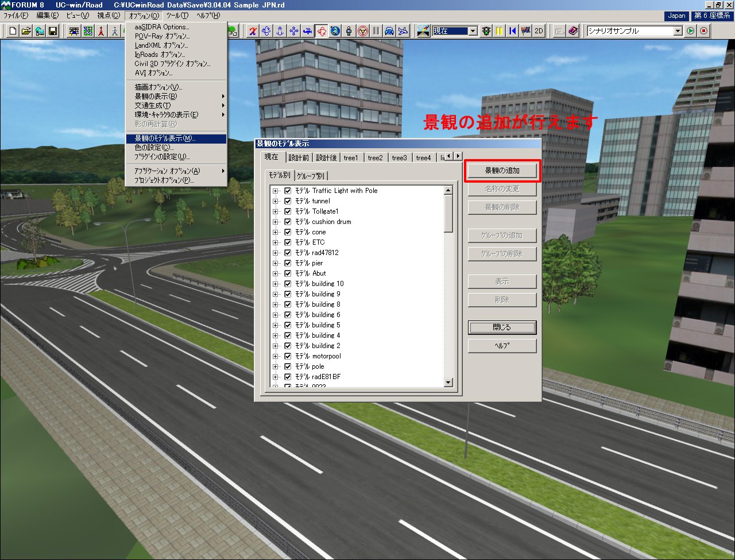Expand the pole model tree node
Viewport: 735px width, 560px height.
(x=276, y=366)
